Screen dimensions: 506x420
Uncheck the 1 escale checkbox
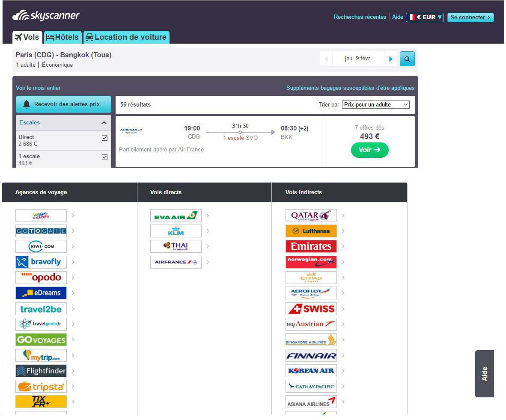104,157
